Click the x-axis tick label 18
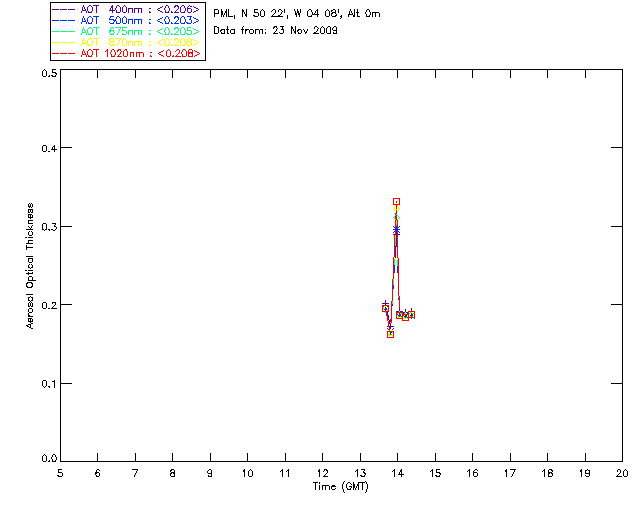This screenshot has width=640, height=512. coord(548,473)
